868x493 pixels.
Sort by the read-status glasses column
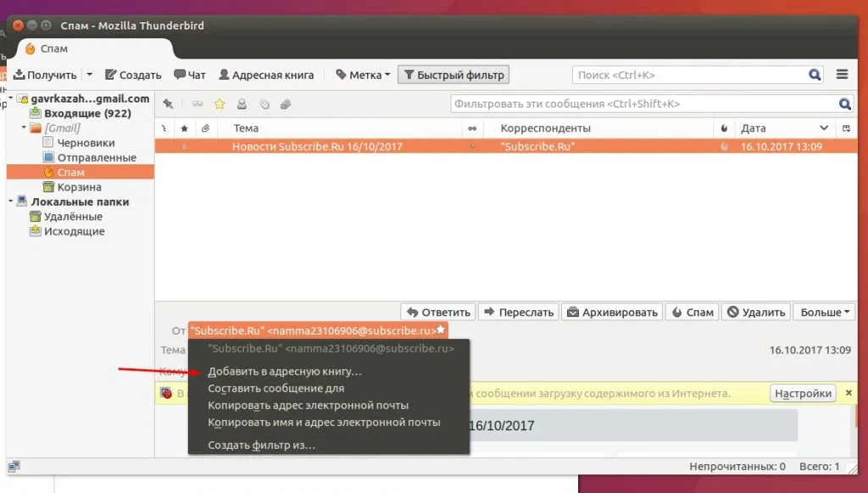pyautogui.click(x=472, y=129)
